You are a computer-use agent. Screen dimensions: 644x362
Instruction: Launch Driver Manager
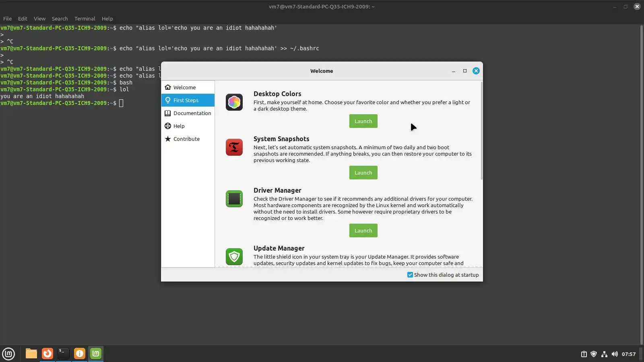coord(363,230)
